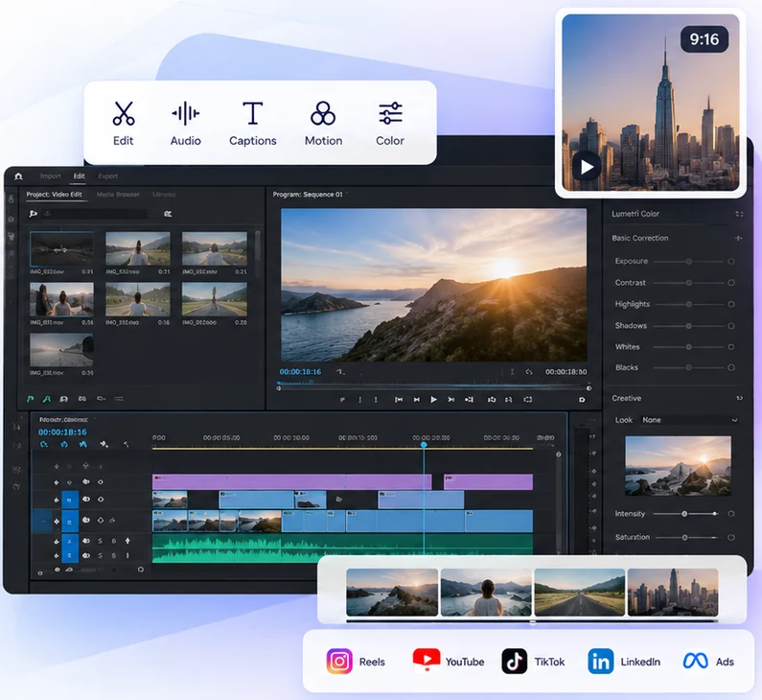Click the green pen icon below the project clips
Screen dimensions: 762x700
coord(30,399)
